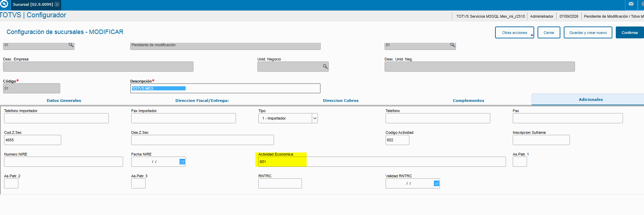Click the Unid. Negocio search magnifier
644x215 pixels.
coord(325,67)
